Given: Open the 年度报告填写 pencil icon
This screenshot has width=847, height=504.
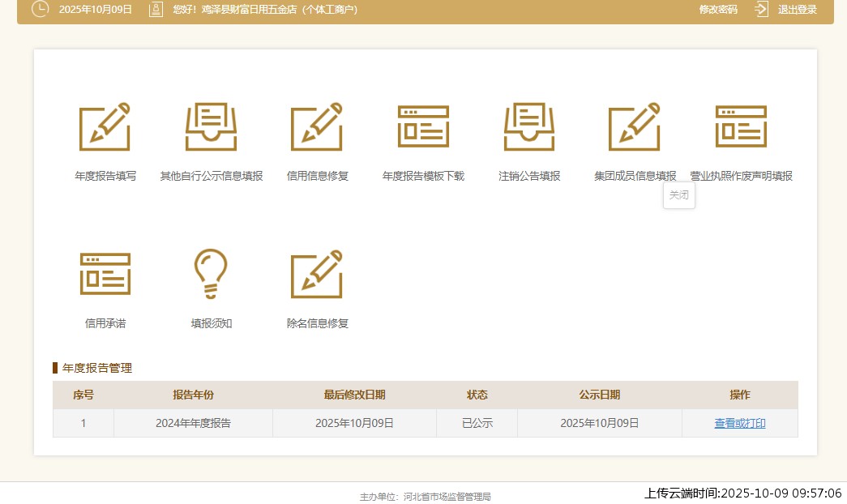Looking at the screenshot, I should 105,127.
